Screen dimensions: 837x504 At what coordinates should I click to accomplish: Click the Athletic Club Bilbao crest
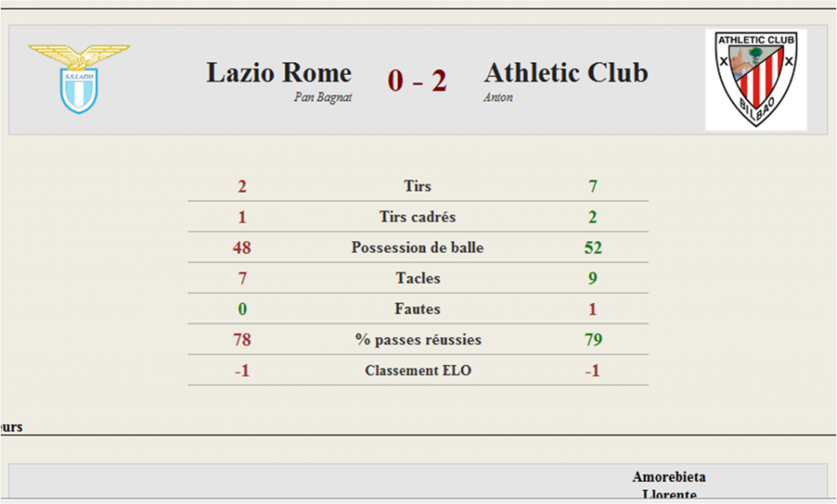pos(756,79)
